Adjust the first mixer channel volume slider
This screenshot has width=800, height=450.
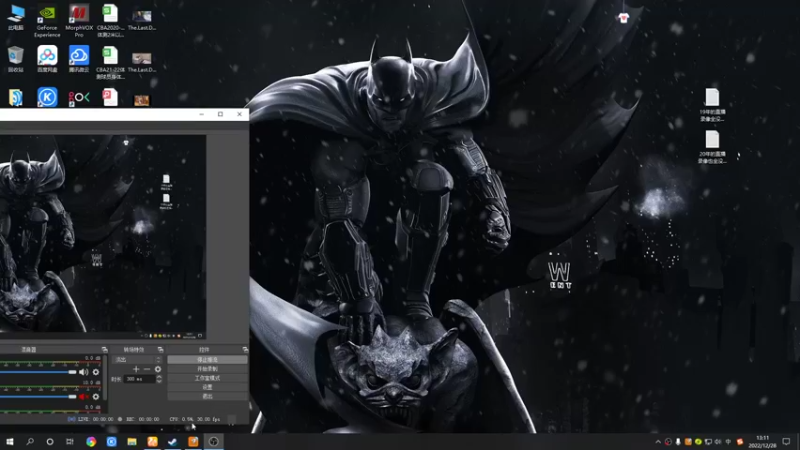coord(38,372)
